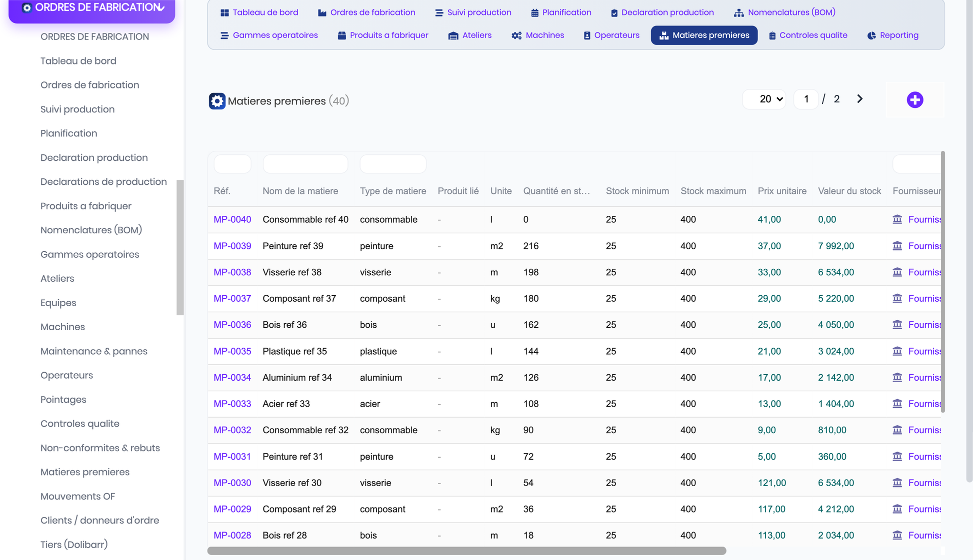
Task: Click the Ordres de fabrication factory icon in top navigation
Action: tap(322, 12)
